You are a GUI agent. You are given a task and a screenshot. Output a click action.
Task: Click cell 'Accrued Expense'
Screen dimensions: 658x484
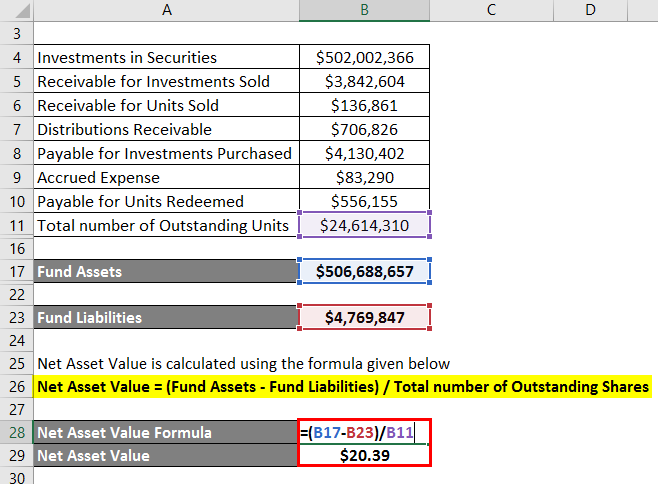(167, 177)
